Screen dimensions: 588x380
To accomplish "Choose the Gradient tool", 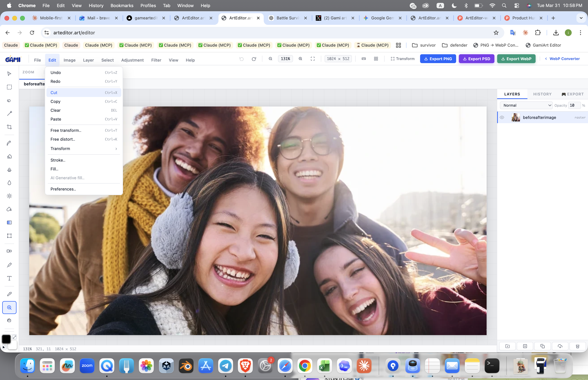I will point(9,222).
